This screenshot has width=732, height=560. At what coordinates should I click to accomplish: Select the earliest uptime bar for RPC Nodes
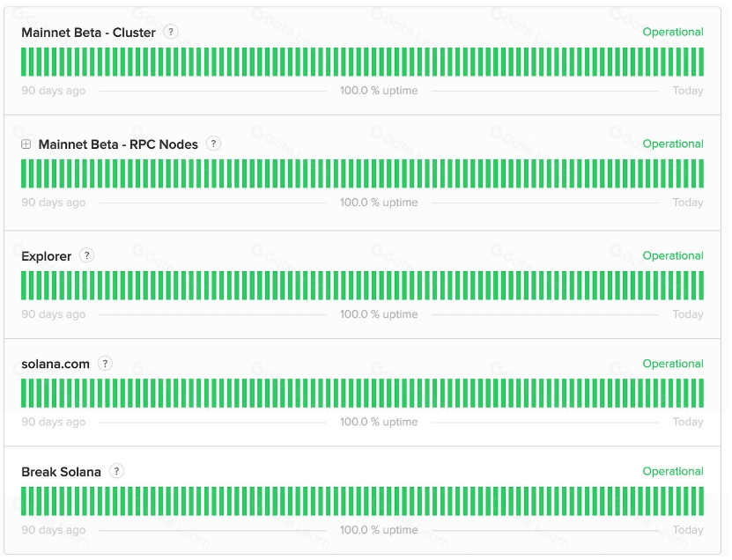(24, 173)
